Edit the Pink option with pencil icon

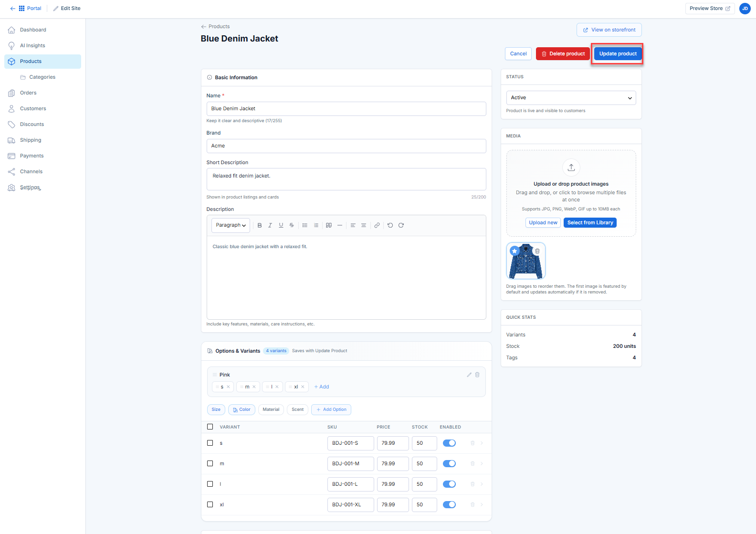click(469, 375)
